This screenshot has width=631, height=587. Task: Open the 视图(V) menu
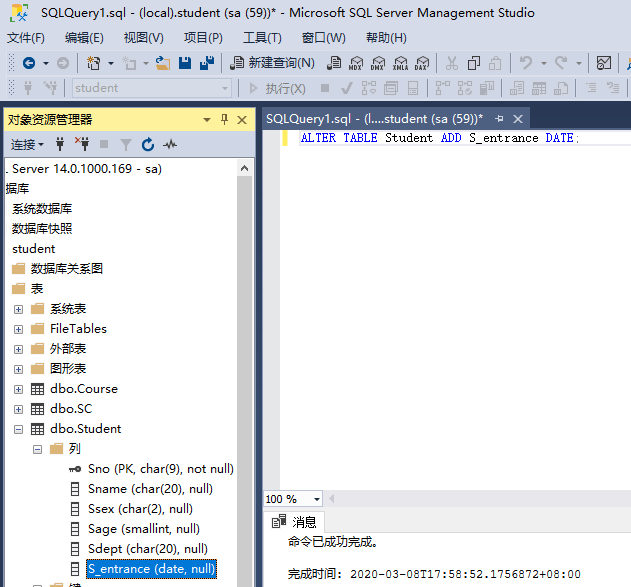tap(144, 38)
